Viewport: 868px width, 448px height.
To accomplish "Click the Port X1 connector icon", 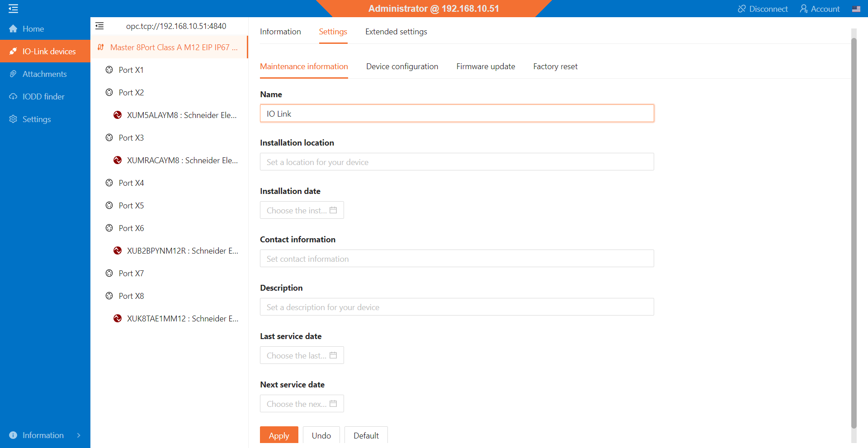I will coord(109,70).
